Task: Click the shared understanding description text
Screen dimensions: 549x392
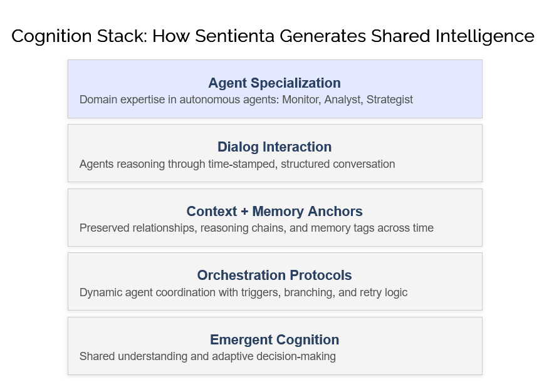Action: tap(207, 356)
